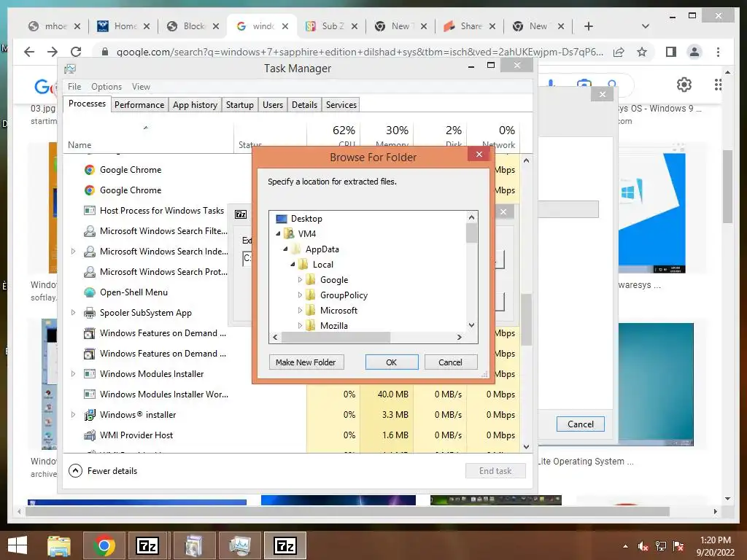Viewport: 747px width, 560px height.
Task: Select Spooler SubSystem App printer icon
Action: click(90, 313)
